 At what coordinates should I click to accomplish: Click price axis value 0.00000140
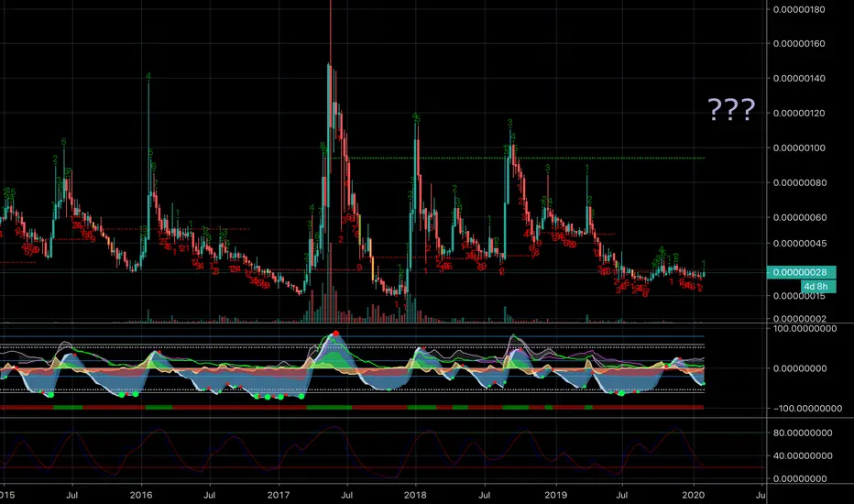[799, 79]
